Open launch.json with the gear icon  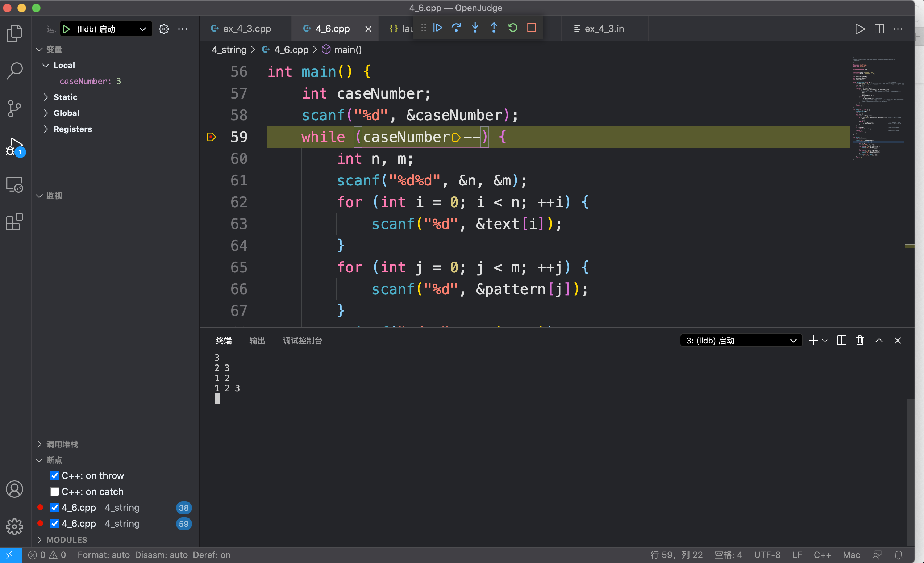(163, 29)
